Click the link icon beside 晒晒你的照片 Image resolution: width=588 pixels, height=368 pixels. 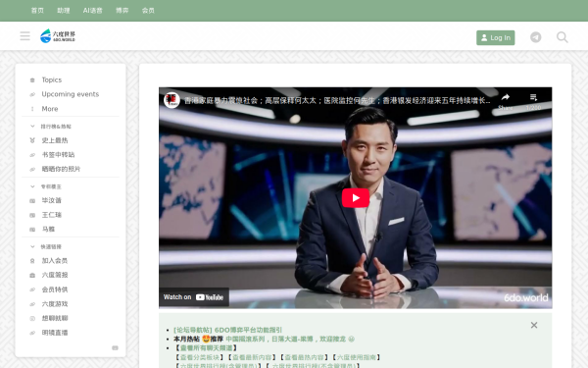tap(32, 170)
